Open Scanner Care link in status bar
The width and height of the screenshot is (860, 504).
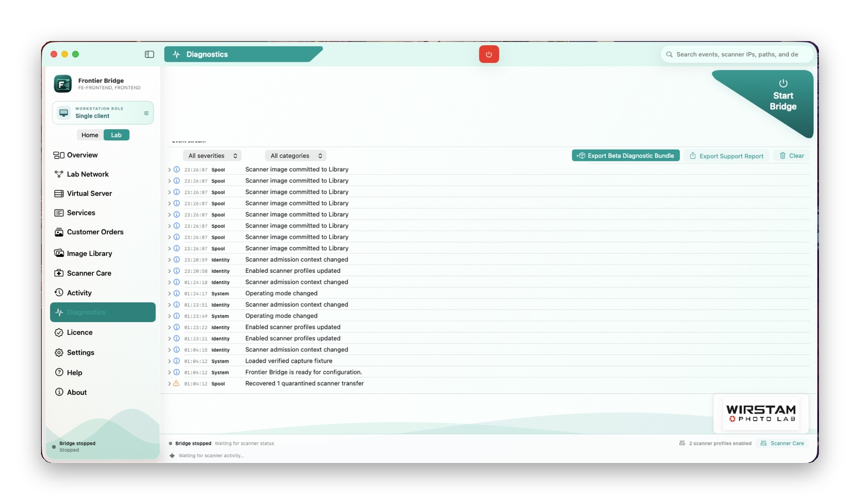coord(782,444)
